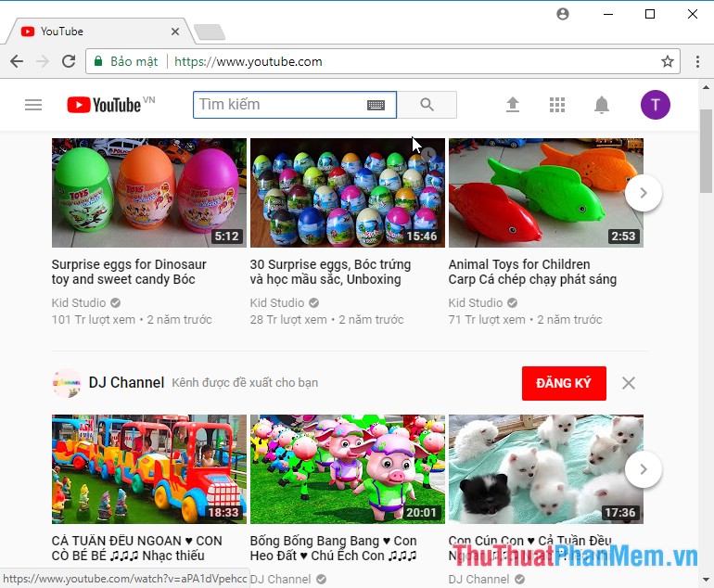Click the Chrome profile icon in title bar
The height and width of the screenshot is (588, 714).
pyautogui.click(x=563, y=14)
